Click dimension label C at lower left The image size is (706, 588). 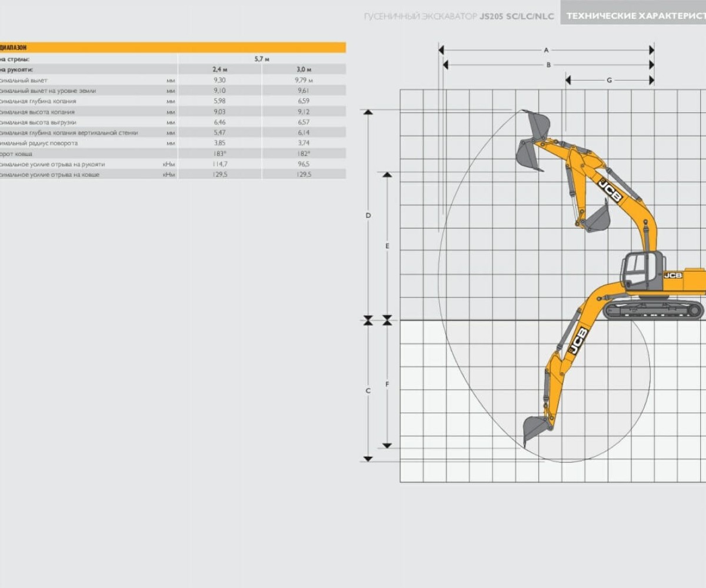(x=368, y=390)
